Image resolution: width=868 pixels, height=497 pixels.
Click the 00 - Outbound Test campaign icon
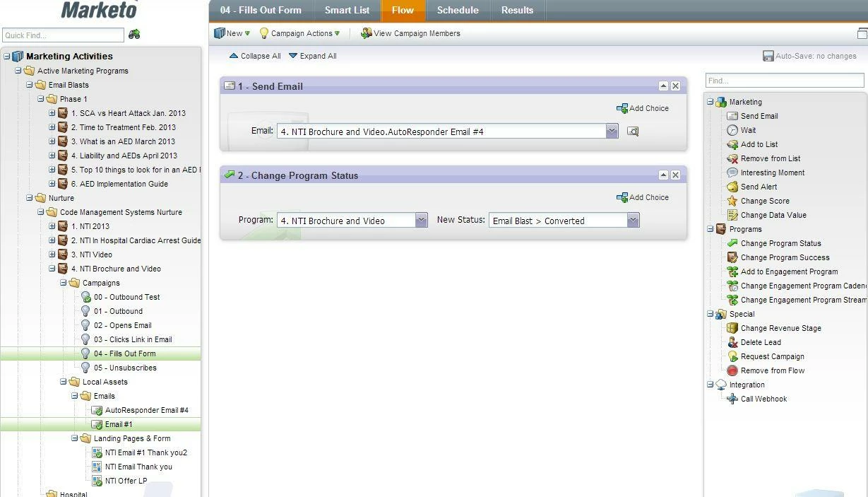[85, 297]
